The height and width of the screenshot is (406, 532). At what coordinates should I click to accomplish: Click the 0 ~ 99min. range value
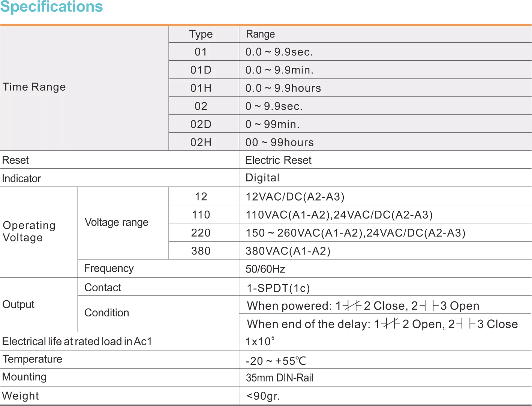(273, 124)
